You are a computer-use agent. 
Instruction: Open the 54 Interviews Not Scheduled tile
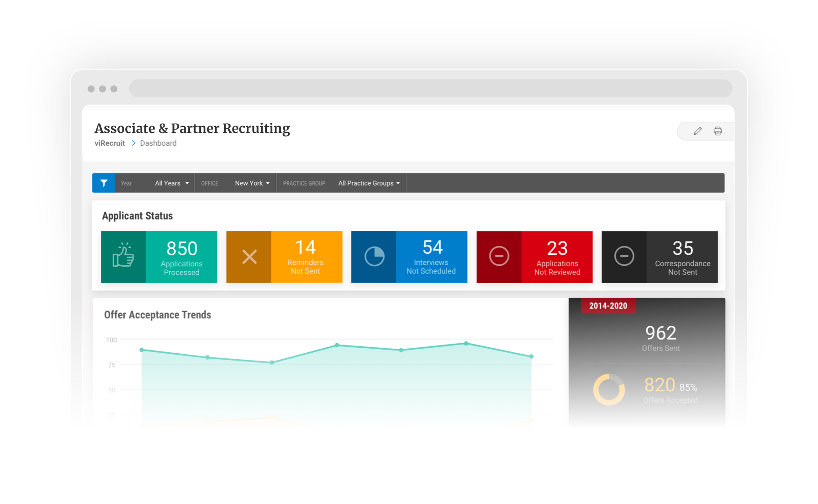(431, 257)
